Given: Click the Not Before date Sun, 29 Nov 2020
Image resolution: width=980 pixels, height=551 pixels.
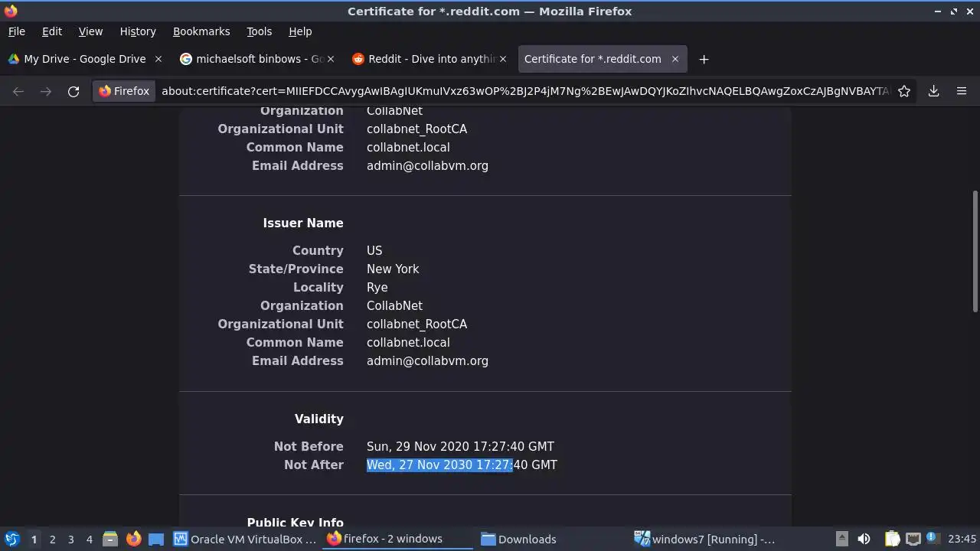Looking at the screenshot, I should point(460,446).
